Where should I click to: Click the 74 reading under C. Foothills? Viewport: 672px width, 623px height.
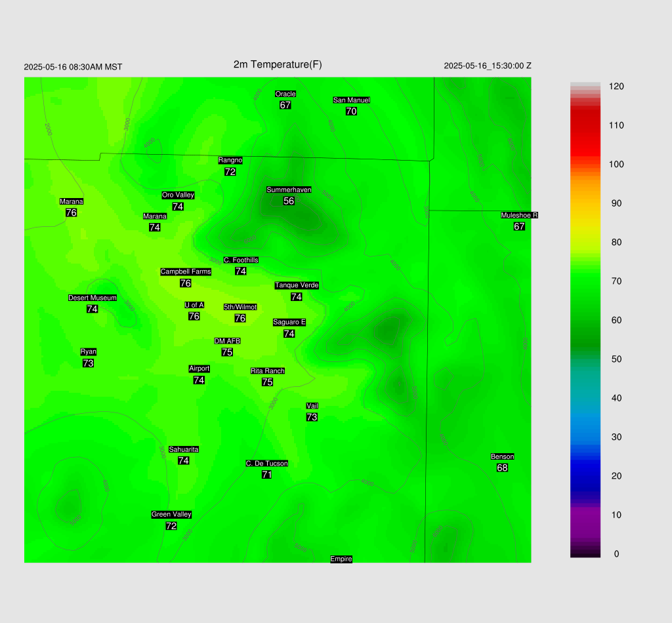240,271
